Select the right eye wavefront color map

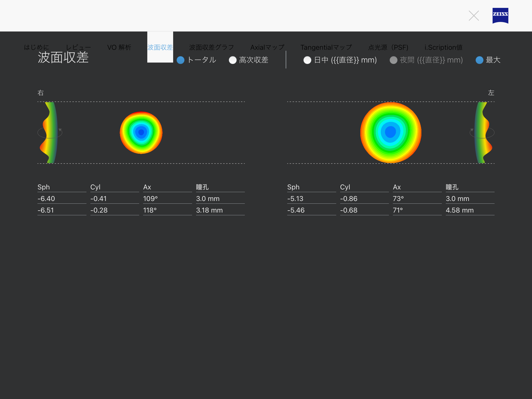141,133
